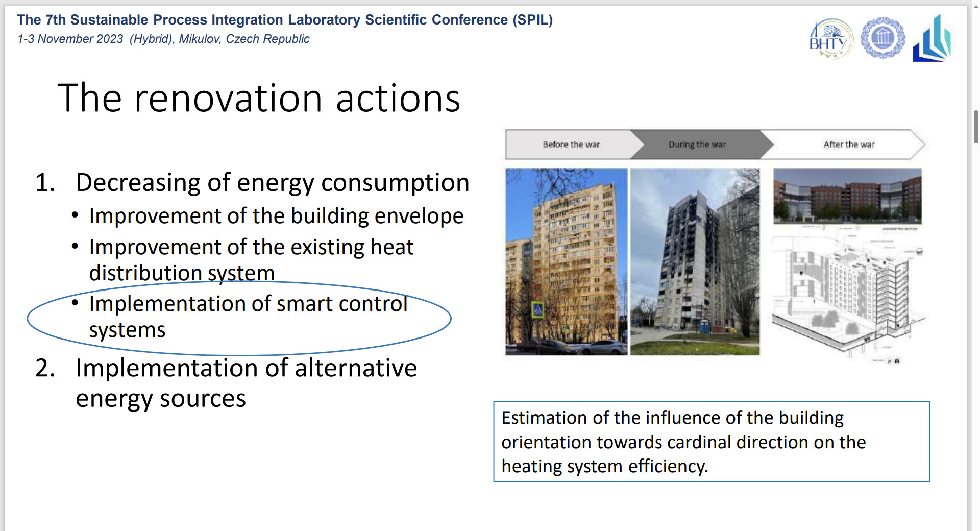Click the conference date and location line
Image resolution: width=980 pixels, height=531 pixels.
pyautogui.click(x=163, y=39)
